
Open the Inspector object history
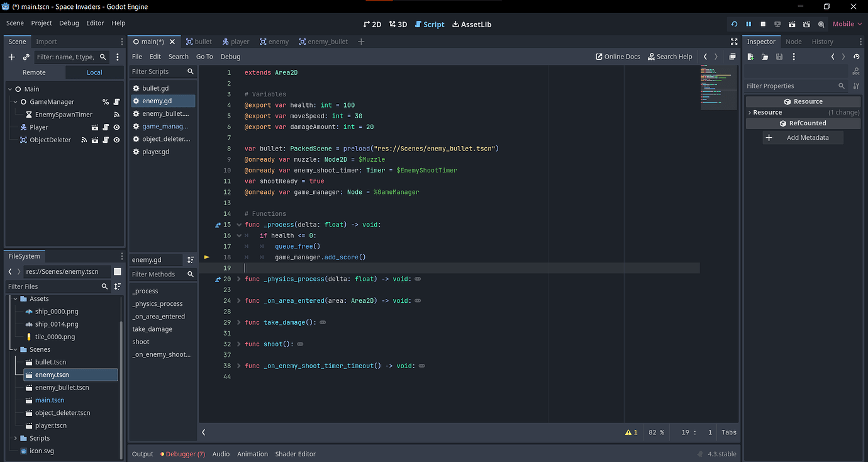click(856, 57)
